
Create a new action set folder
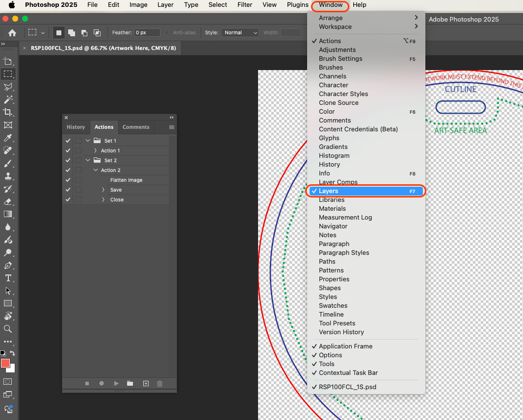[130, 384]
